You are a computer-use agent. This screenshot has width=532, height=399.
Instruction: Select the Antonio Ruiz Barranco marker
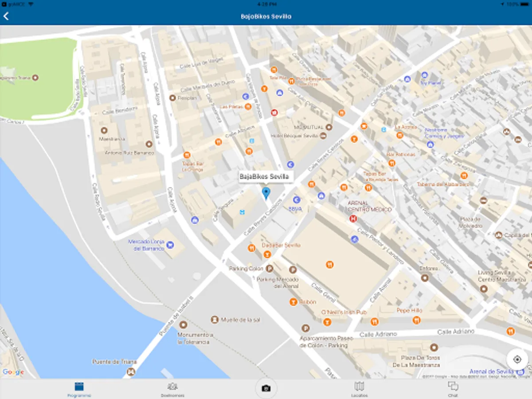[x=149, y=144]
